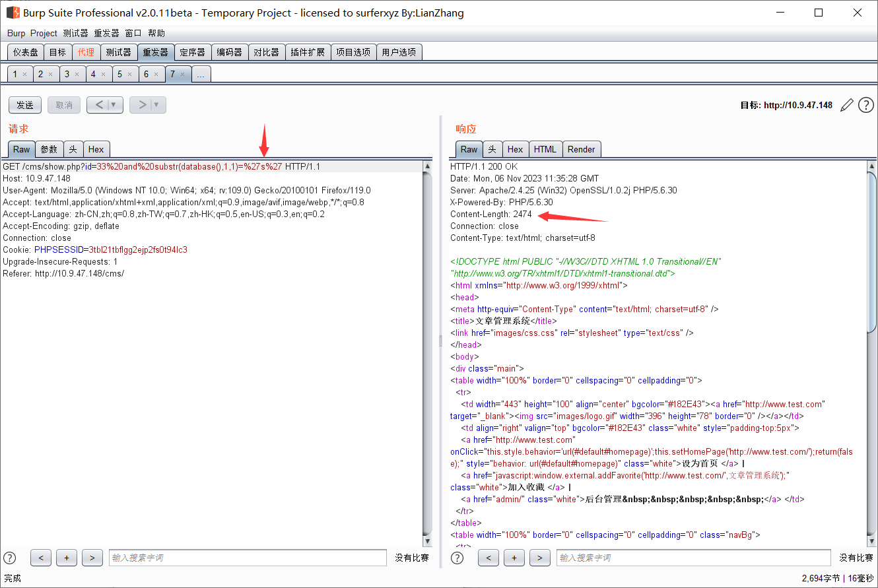Close Repeater tab 4
This screenshot has height=588, width=878.
point(104,75)
